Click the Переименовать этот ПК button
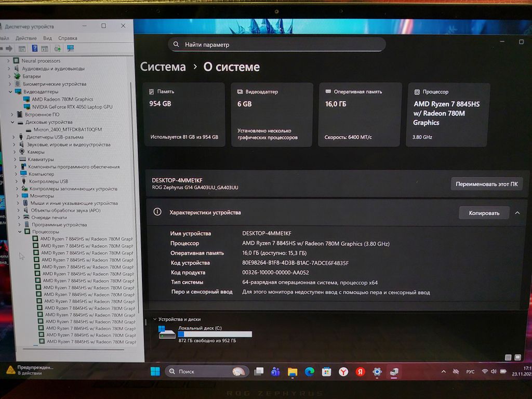 (x=486, y=184)
